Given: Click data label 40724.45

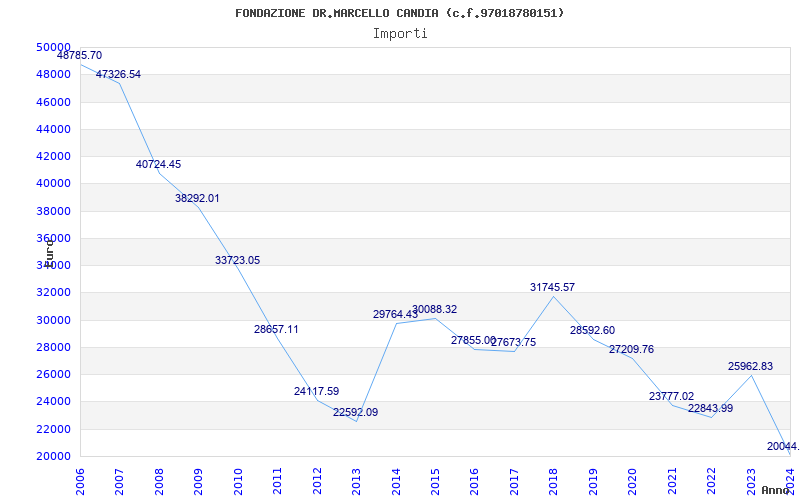Looking at the screenshot, I should coord(158,164).
